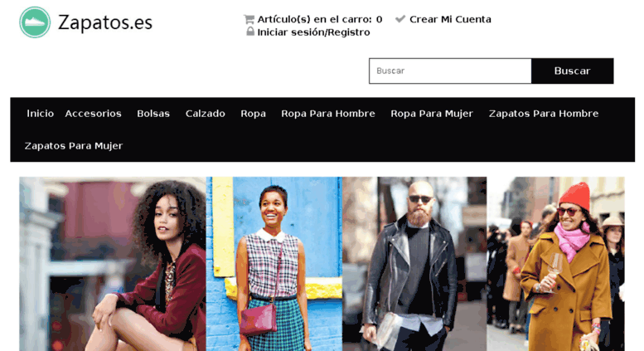This screenshot has height=351, width=644.
Task: Open Artículo(s) en el carro link
Action: (x=320, y=19)
